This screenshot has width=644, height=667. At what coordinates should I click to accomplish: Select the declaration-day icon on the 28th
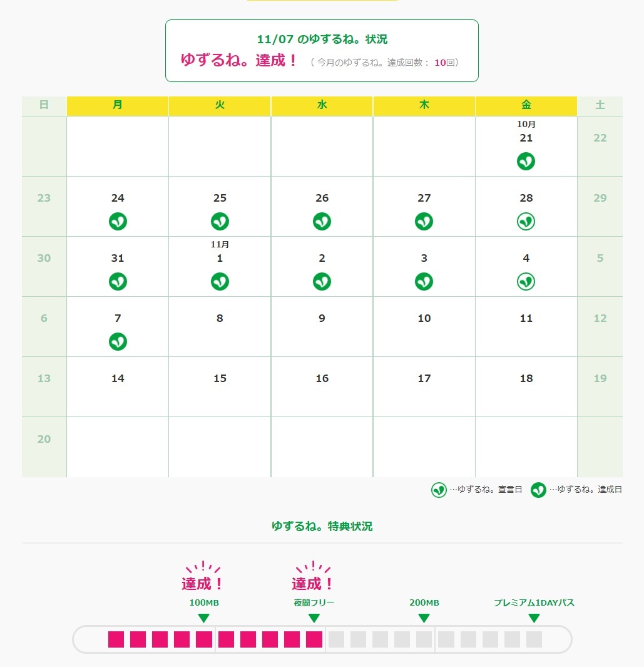526,221
